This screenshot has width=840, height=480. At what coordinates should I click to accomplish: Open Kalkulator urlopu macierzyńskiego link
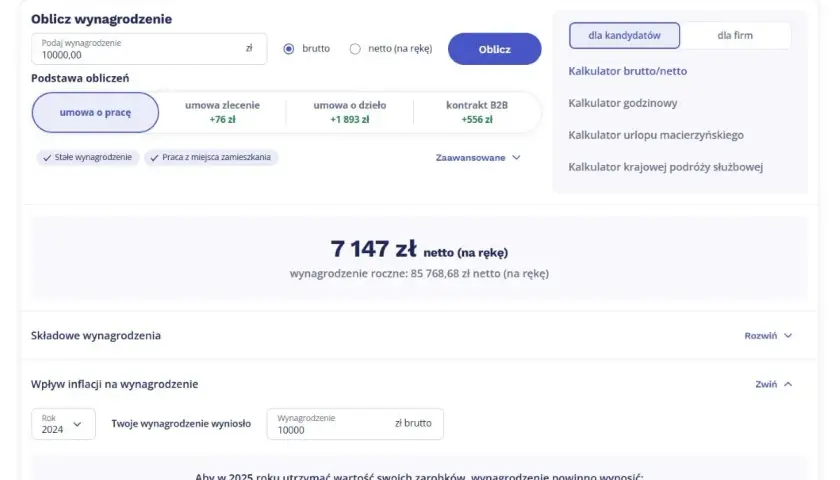pos(656,135)
